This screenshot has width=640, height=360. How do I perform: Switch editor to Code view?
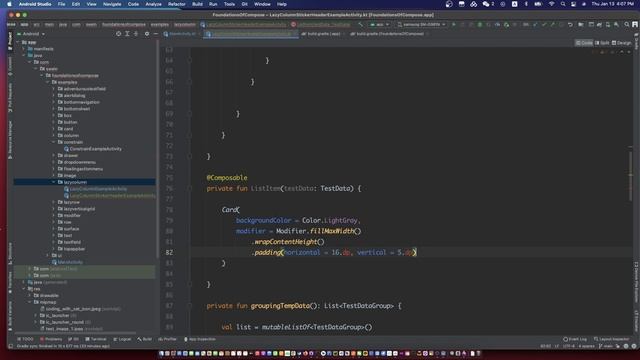coord(584,43)
